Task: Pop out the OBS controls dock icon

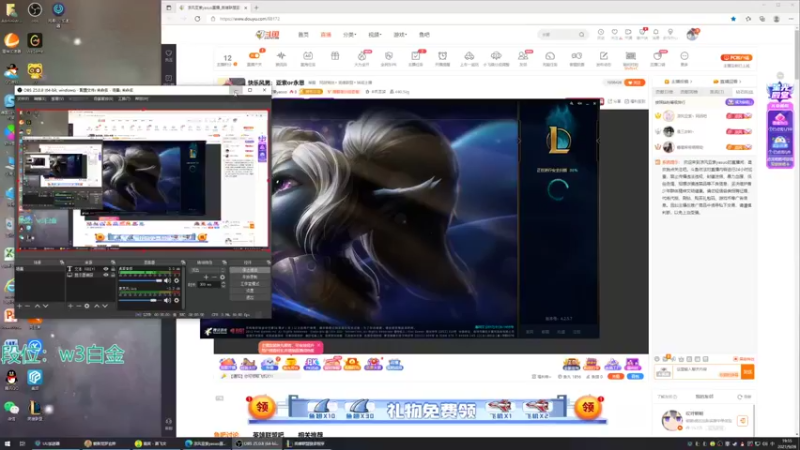Action: point(268,262)
